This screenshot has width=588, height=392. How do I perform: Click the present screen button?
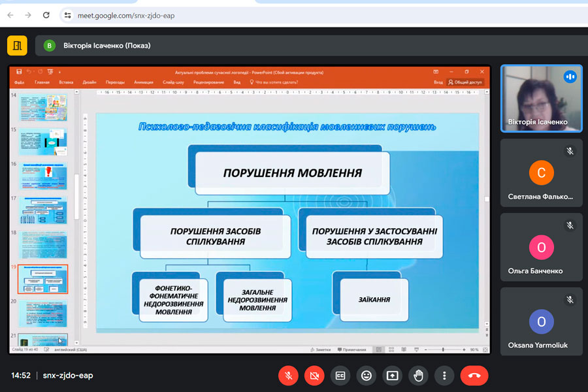tap(392, 376)
